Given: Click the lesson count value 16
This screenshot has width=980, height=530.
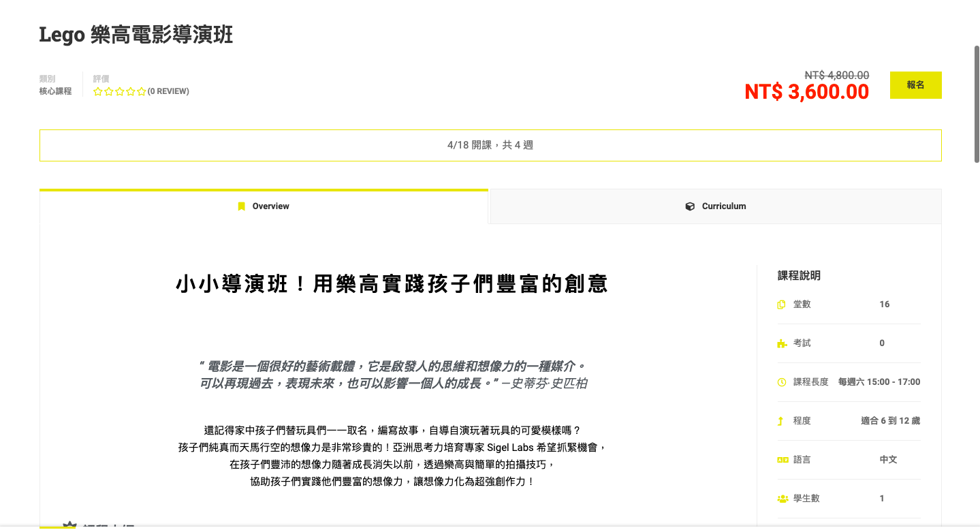Looking at the screenshot, I should 885,305.
